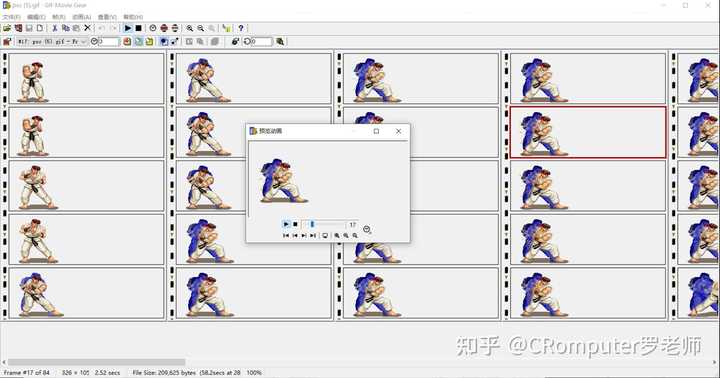Zoom out using the main toolbar magnifier
The width and height of the screenshot is (720, 378).
point(201,28)
